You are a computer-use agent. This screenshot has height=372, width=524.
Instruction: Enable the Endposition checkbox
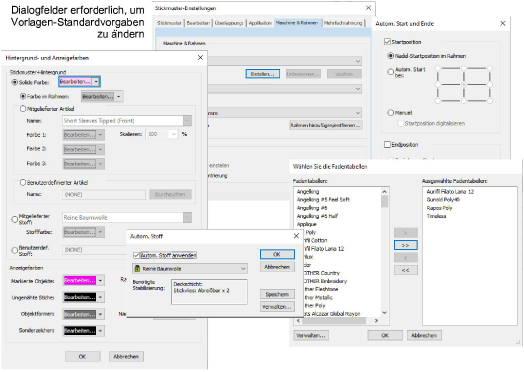(x=387, y=145)
